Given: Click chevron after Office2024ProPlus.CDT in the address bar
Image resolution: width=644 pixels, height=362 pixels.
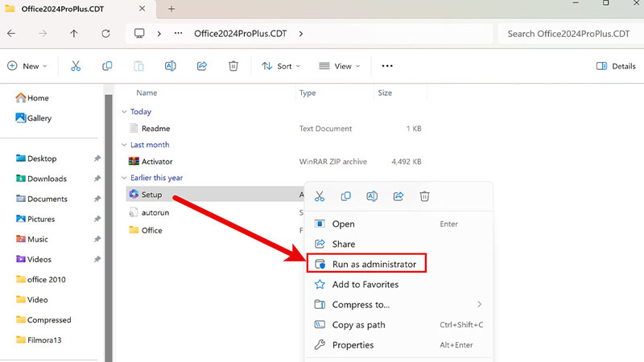Looking at the screenshot, I should pos(301,34).
